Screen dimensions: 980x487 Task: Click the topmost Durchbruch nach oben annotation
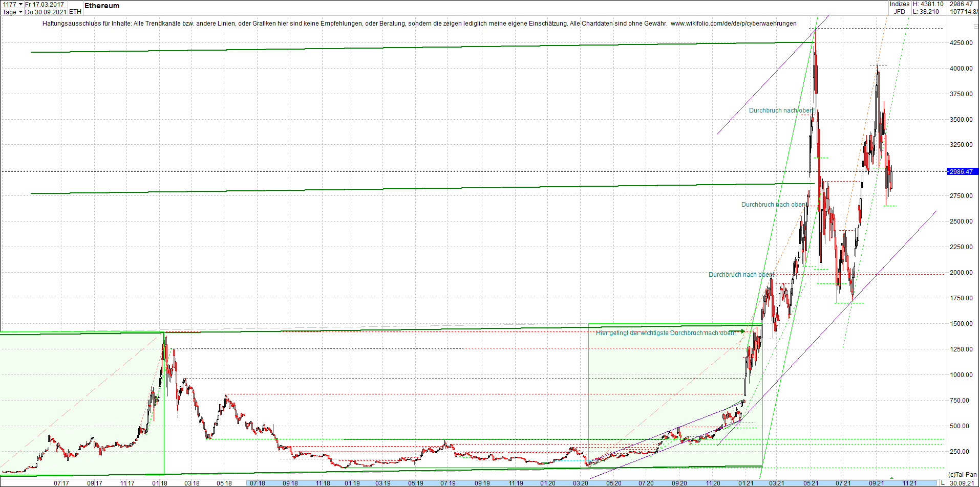(780, 110)
